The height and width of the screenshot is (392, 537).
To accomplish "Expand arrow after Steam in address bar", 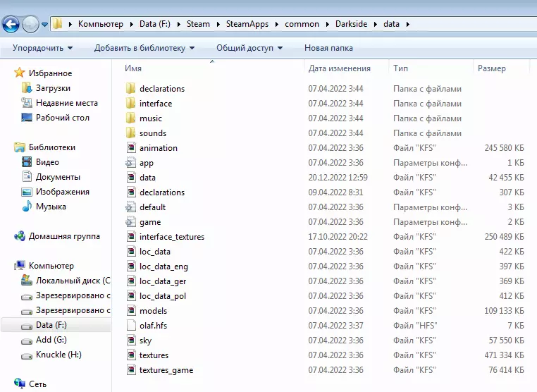I will (x=218, y=25).
